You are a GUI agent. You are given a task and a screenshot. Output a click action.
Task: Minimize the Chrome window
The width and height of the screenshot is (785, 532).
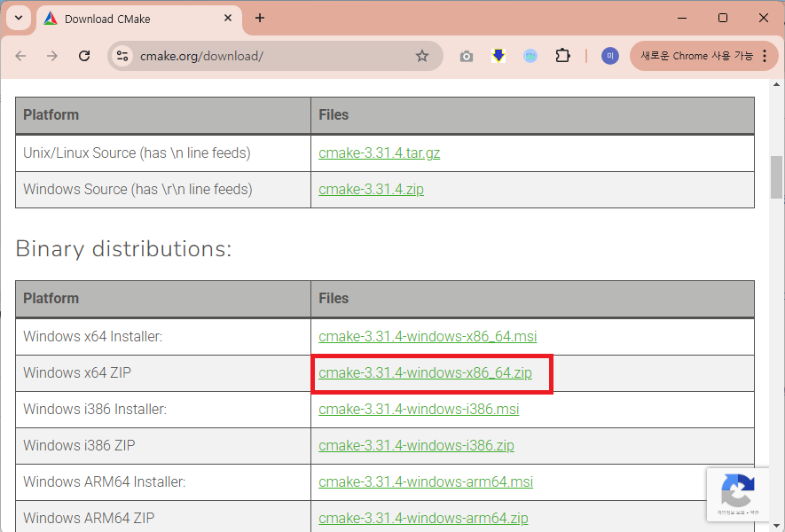(682, 18)
